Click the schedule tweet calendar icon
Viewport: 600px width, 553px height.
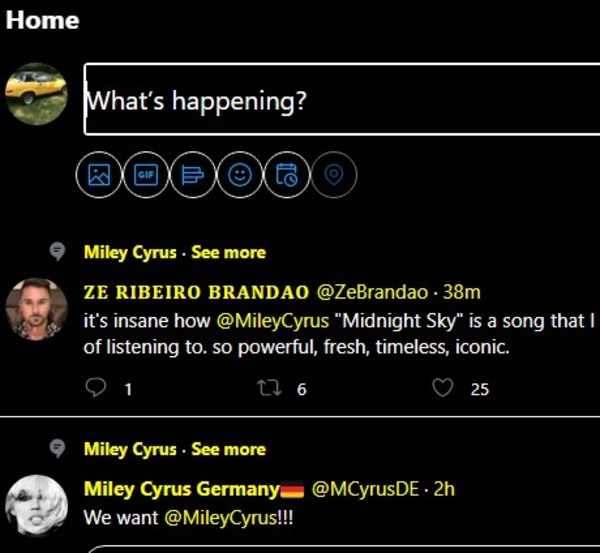pos(287,175)
